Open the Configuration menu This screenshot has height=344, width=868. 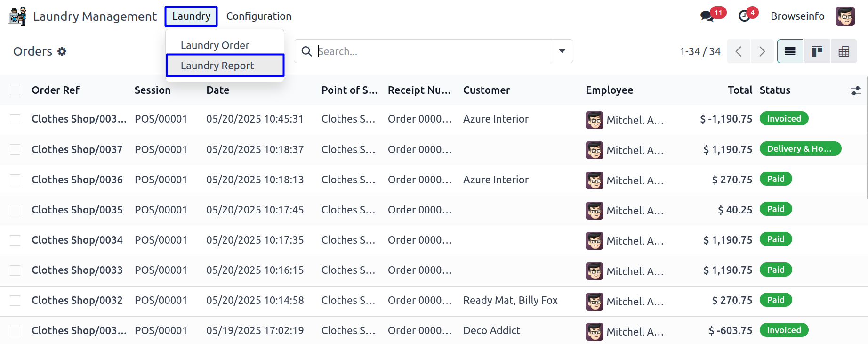(258, 16)
